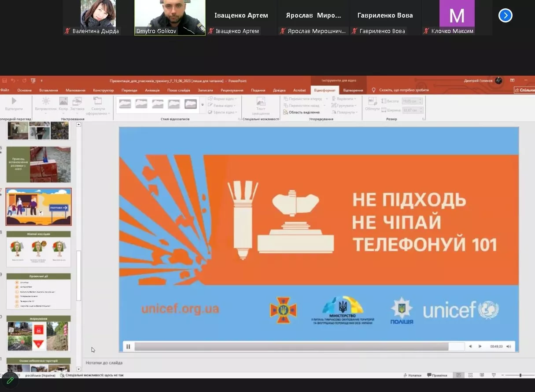Switch to the Відтворення ribbon tab
This screenshot has width=535, height=392.
[x=353, y=90]
